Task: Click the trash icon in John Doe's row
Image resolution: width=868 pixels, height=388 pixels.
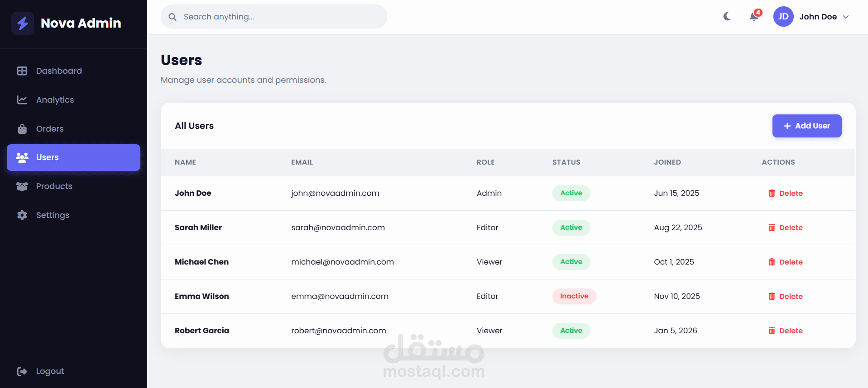Action: tap(772, 193)
